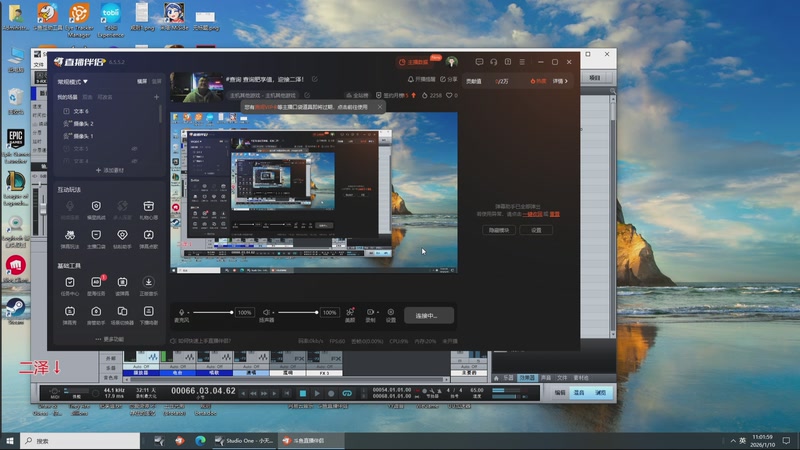The width and height of the screenshot is (800, 450).
Task: Open 美颜 beauty filter settings
Action: tap(350, 312)
